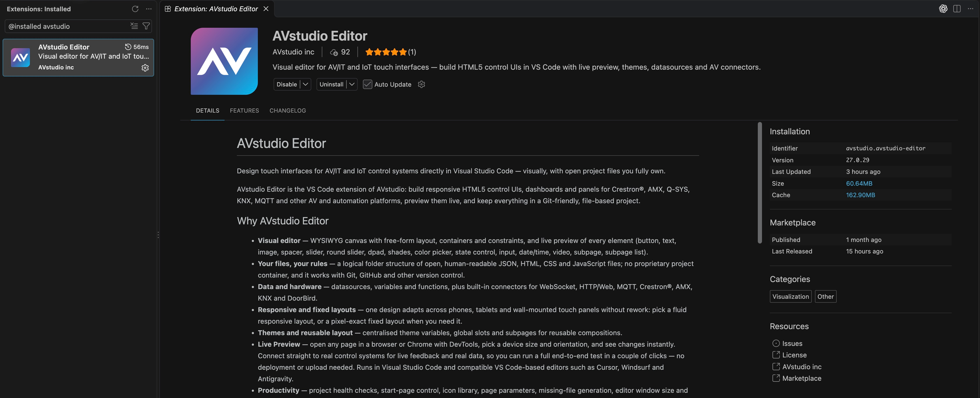Image resolution: width=980 pixels, height=398 pixels.
Task: Open the manage gear for the AVstudio Editor list item
Action: [145, 68]
